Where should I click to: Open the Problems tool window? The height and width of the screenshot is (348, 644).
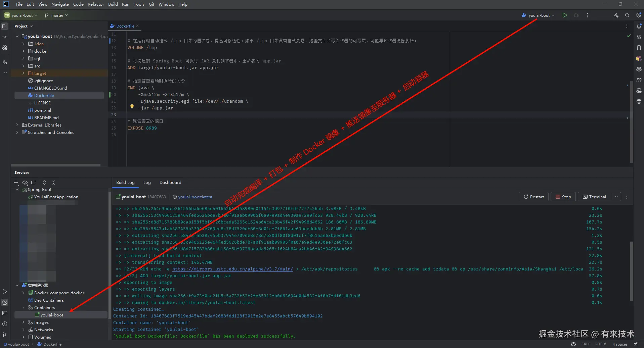tap(5, 324)
